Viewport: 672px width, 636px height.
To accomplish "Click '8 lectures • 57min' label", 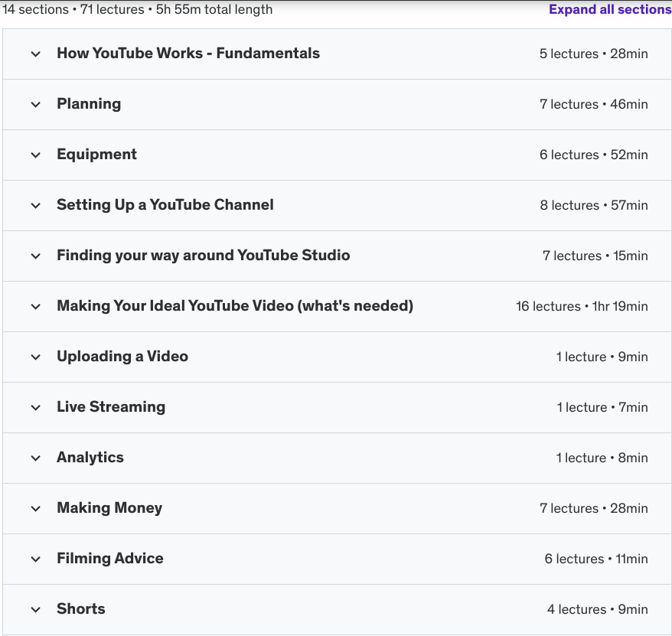I will [x=593, y=205].
